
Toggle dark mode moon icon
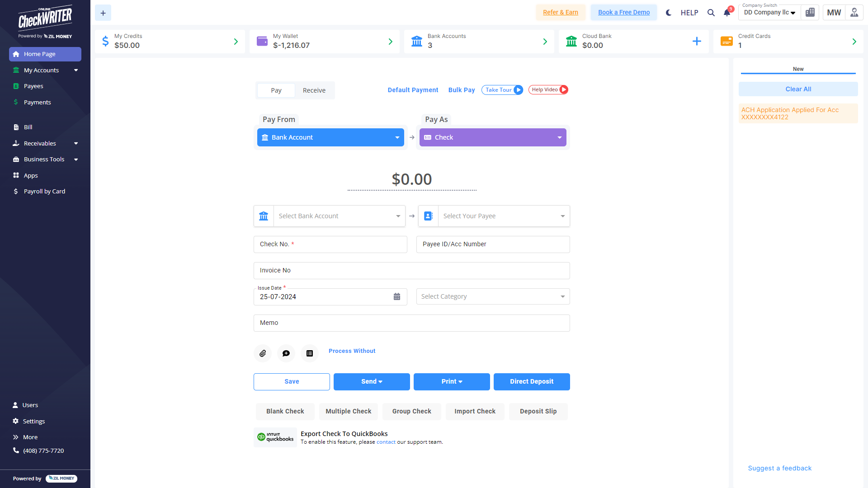coord(669,13)
